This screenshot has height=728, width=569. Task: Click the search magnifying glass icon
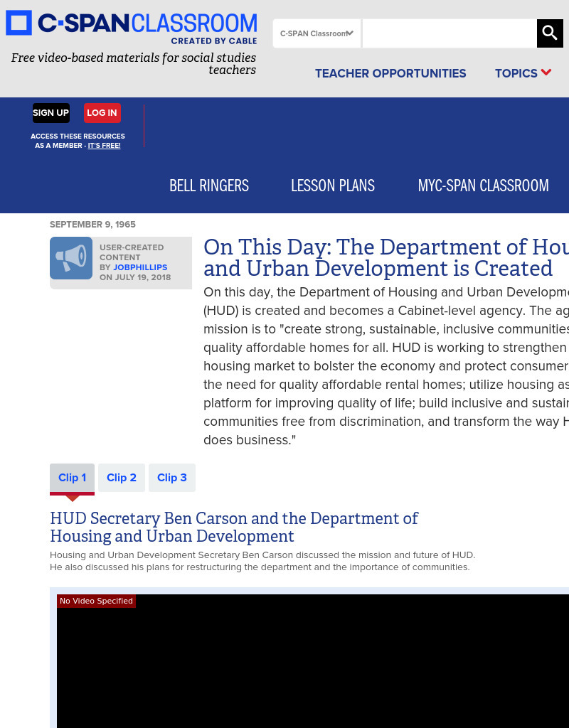[x=549, y=33]
